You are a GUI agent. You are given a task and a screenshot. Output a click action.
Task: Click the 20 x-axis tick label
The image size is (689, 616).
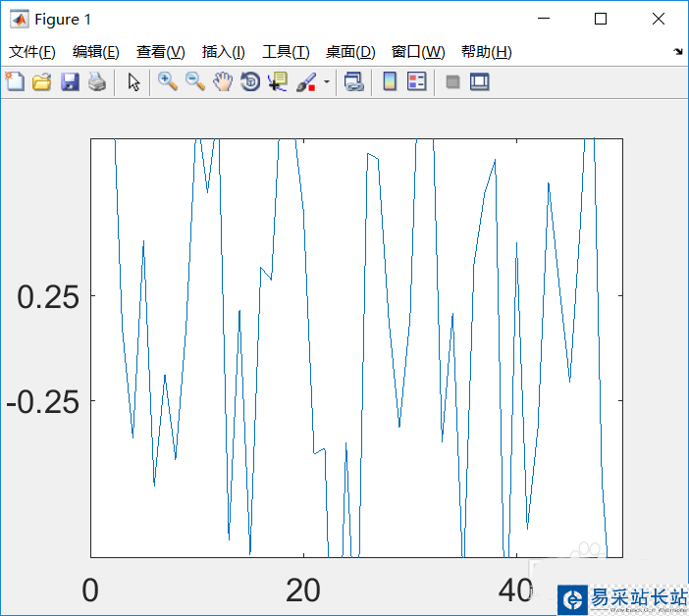302,590
